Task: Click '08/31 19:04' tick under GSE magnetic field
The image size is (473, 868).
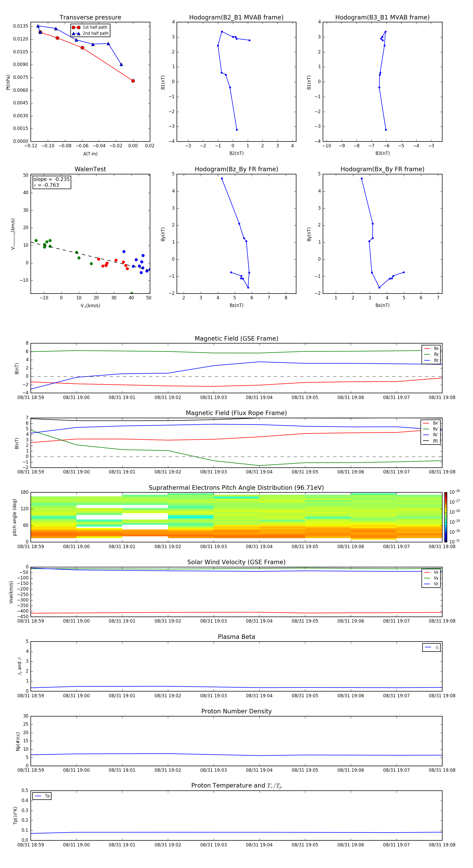Action: pyautogui.click(x=259, y=398)
